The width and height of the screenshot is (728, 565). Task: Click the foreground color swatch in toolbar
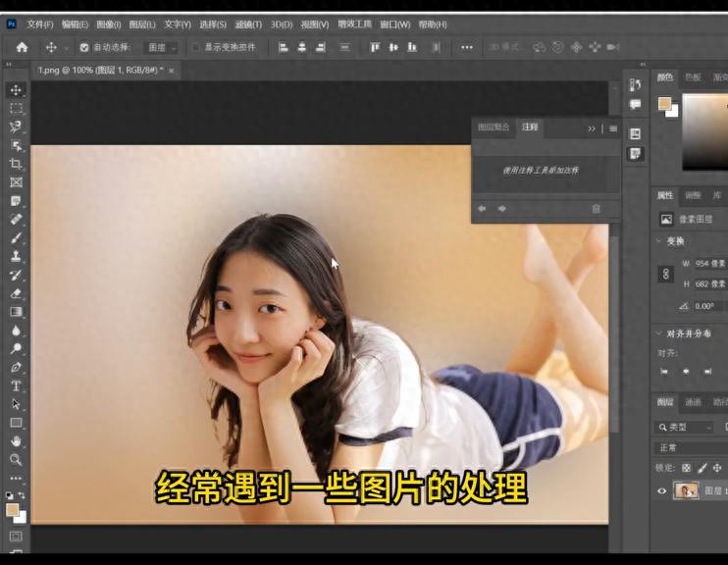(x=12, y=509)
